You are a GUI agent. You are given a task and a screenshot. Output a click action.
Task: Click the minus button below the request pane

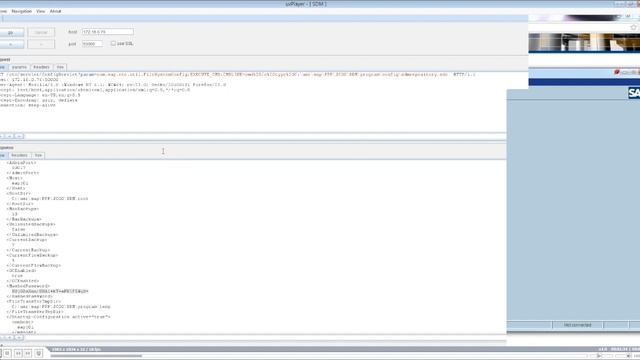(x=19, y=136)
